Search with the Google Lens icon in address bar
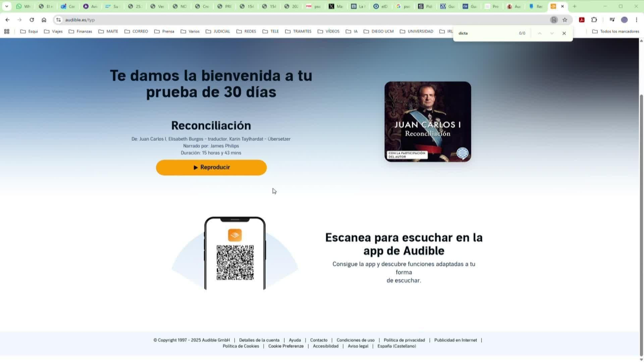644x362 pixels. point(554,19)
